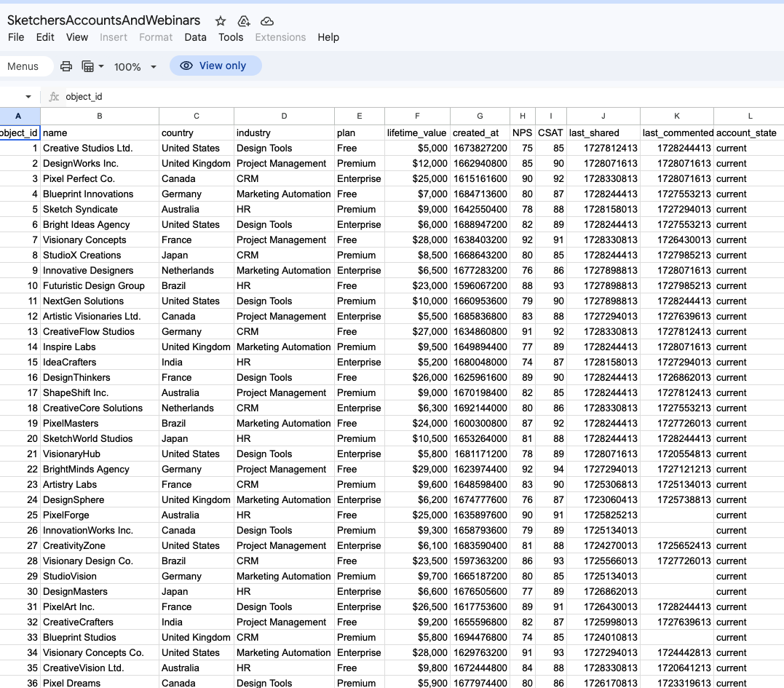Select column K header
Screen dimensions: 784x688
click(x=677, y=116)
